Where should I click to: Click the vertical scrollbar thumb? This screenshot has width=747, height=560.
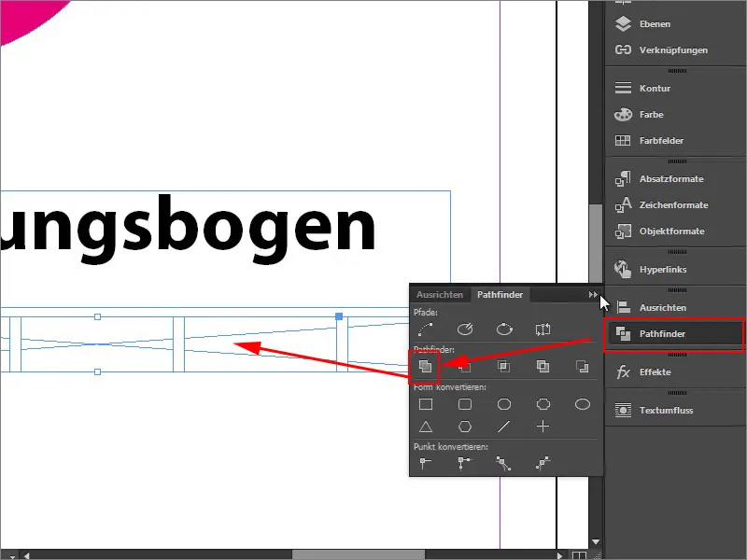click(596, 244)
